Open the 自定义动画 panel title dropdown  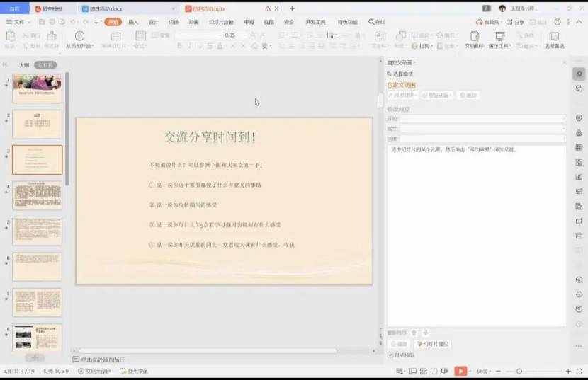401,63
